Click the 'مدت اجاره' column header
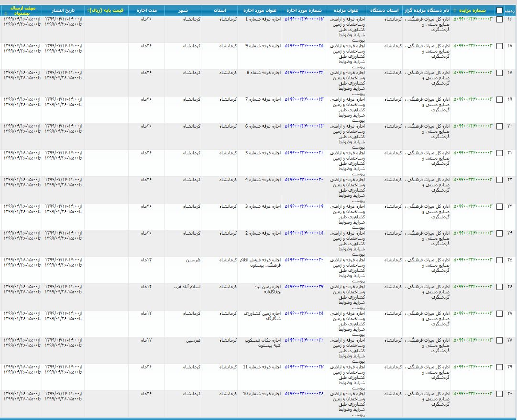The image size is (517, 420). point(146,10)
